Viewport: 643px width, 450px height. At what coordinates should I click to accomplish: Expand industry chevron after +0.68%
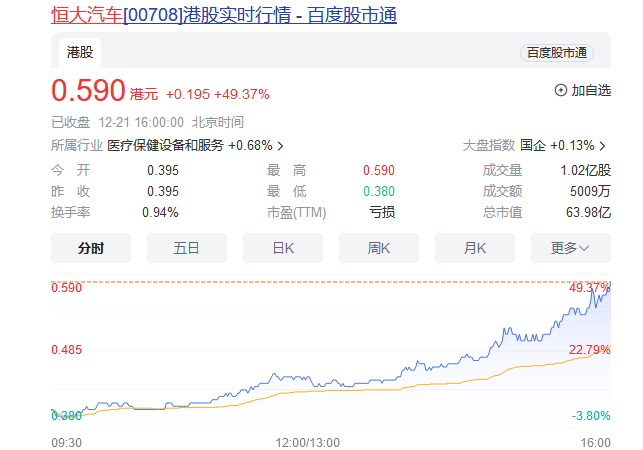point(280,146)
